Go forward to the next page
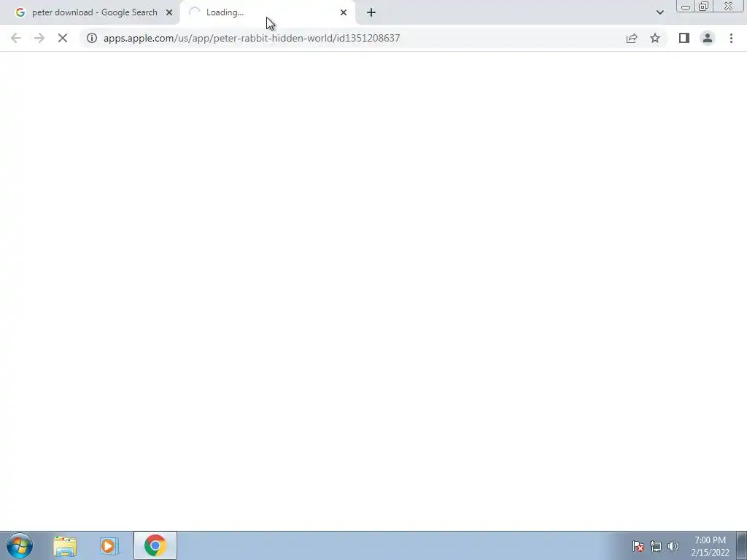 (39, 38)
